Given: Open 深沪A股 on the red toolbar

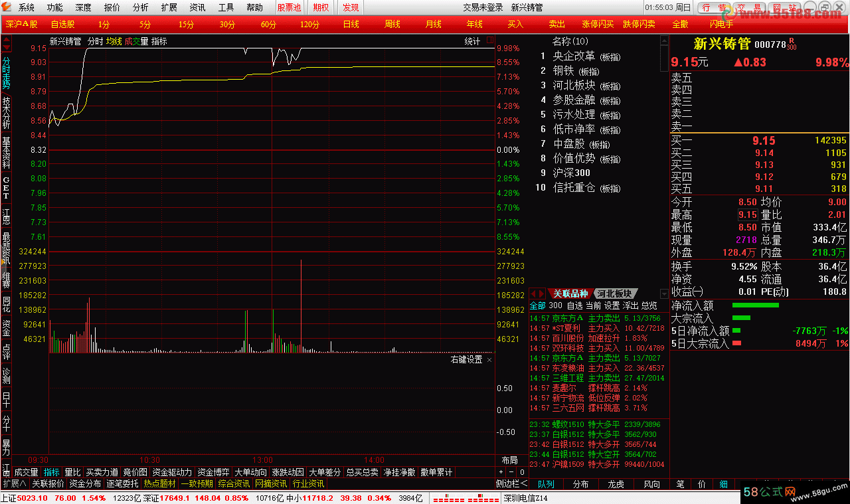Looking at the screenshot, I should pyautogui.click(x=22, y=24).
